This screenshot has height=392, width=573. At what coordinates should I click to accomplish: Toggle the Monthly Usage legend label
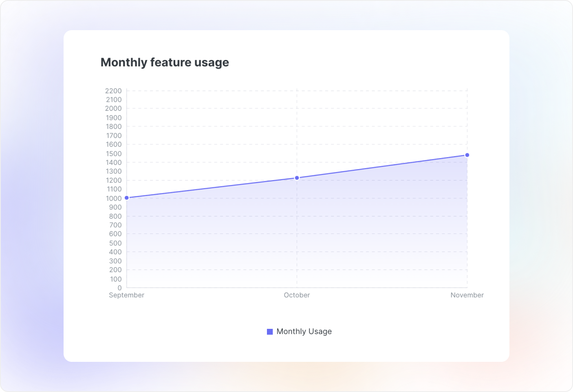click(x=304, y=332)
